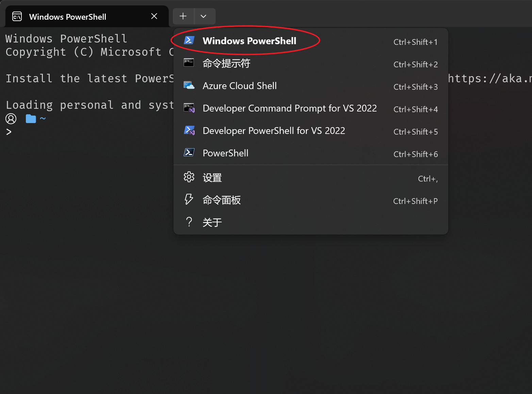Click the Developer PowerShell for VS 2022 icon
Image resolution: width=532 pixels, height=394 pixels.
coord(189,131)
